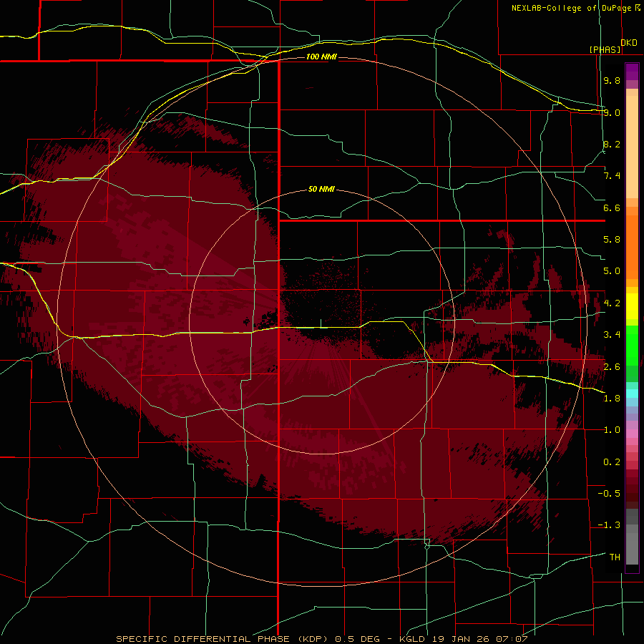Click SPECIFIC DIFFERENTIAL PHASE in the caption
644x644 pixels.
pyautogui.click(x=203, y=639)
